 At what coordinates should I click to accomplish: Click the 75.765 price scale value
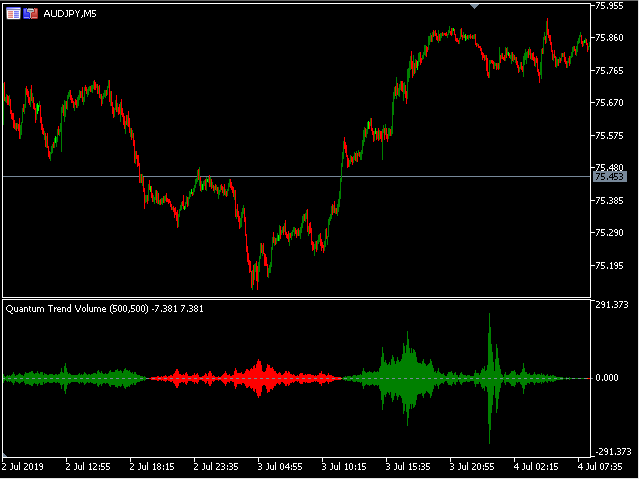(609, 71)
